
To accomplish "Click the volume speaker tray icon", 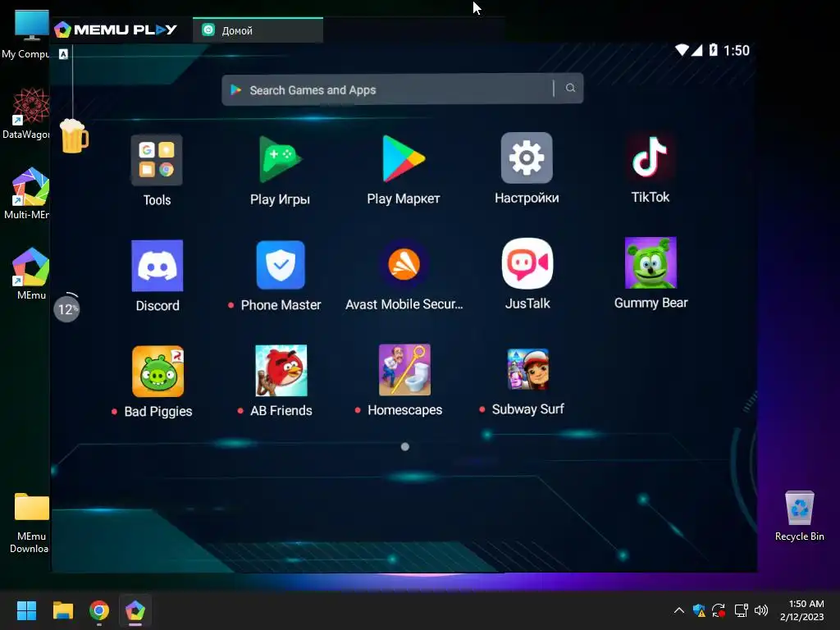I will click(x=760, y=610).
